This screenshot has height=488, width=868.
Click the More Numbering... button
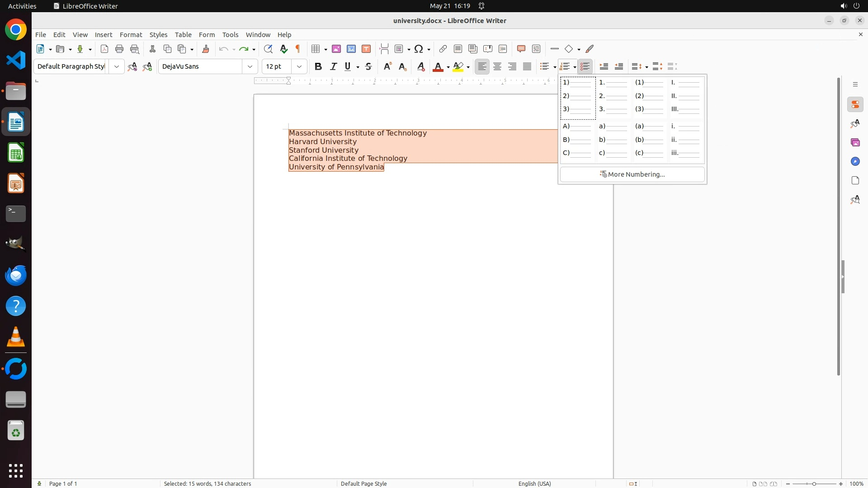(632, 174)
